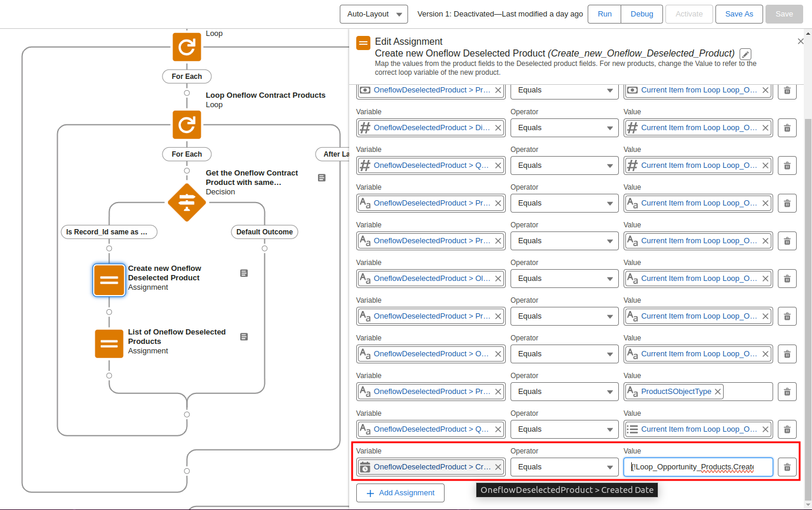Click the Save As button

coord(739,14)
